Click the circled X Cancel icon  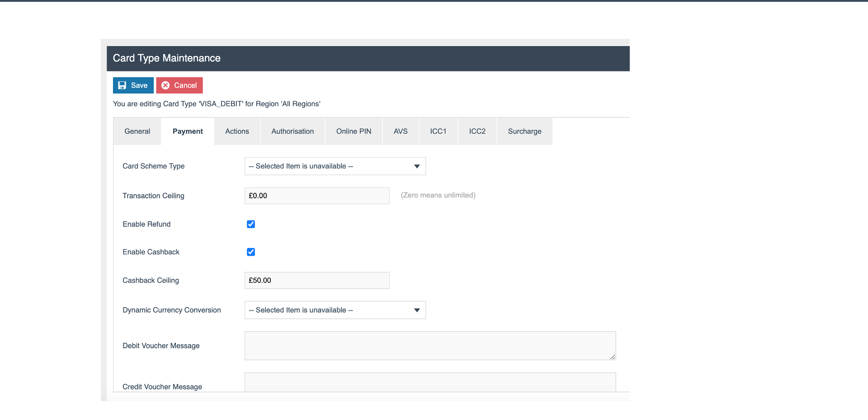165,85
